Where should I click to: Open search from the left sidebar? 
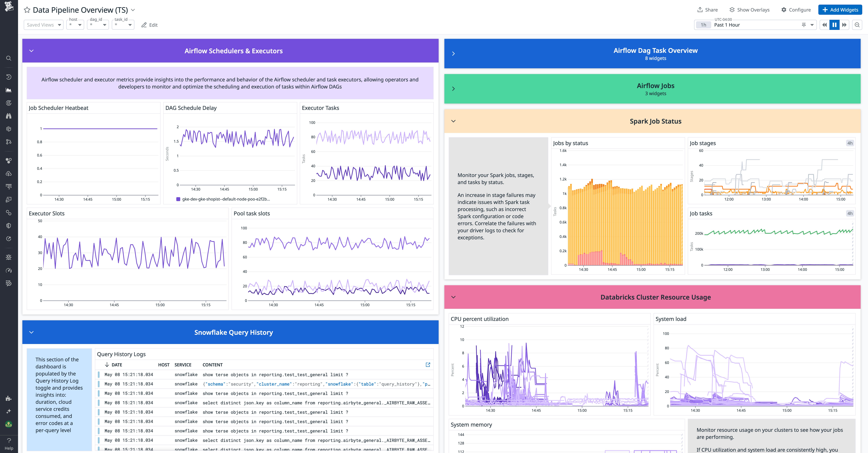click(8, 58)
